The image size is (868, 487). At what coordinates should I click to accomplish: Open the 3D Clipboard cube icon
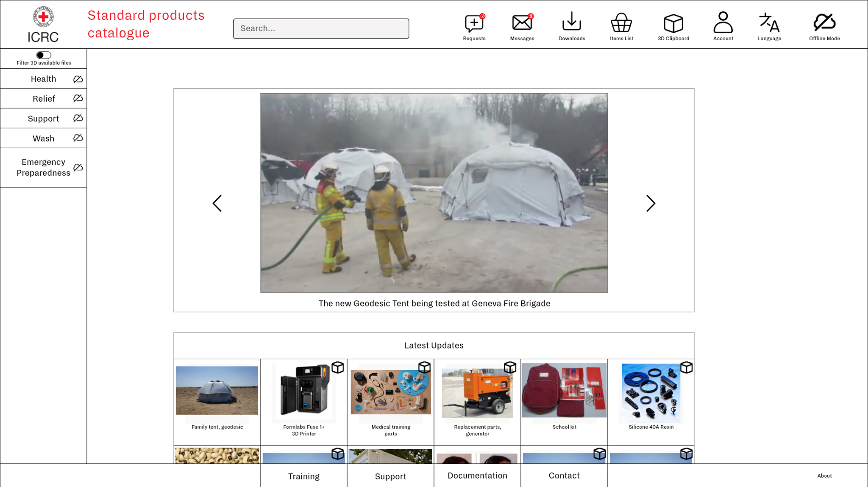[673, 23]
